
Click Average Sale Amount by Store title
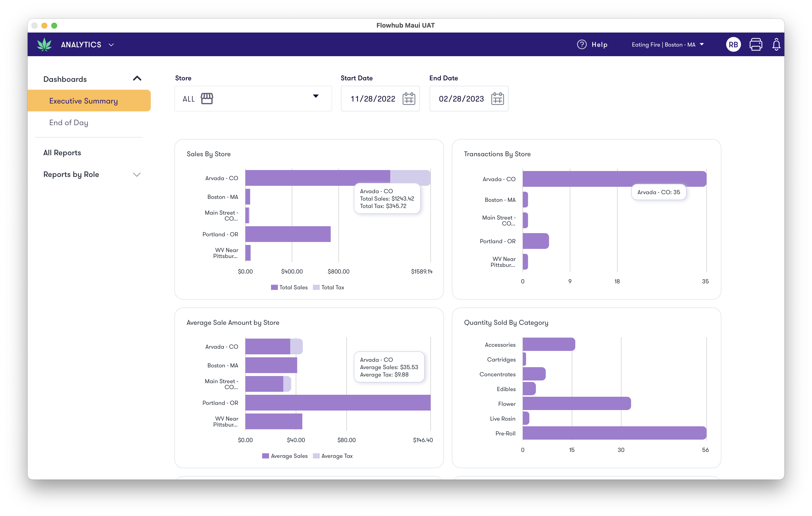pos(233,323)
